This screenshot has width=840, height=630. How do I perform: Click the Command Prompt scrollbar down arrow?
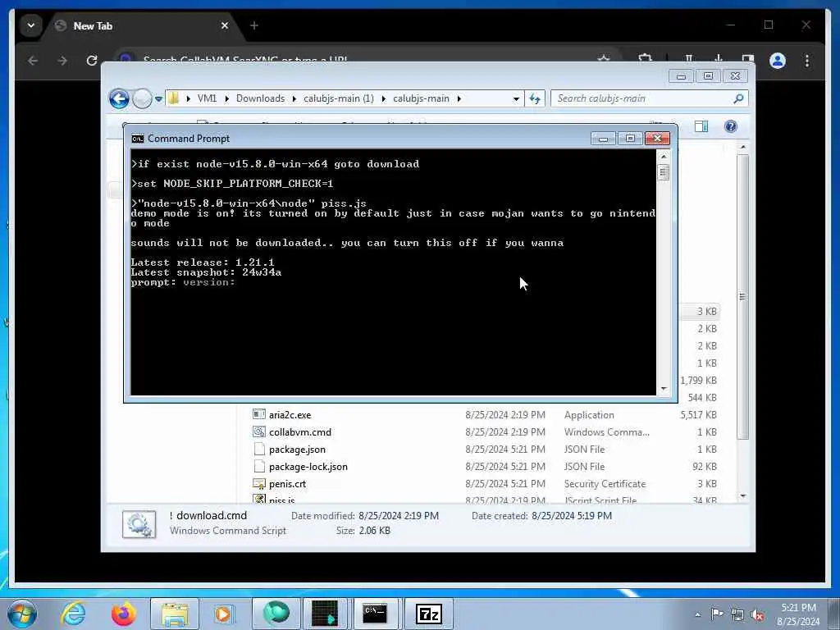pos(663,388)
